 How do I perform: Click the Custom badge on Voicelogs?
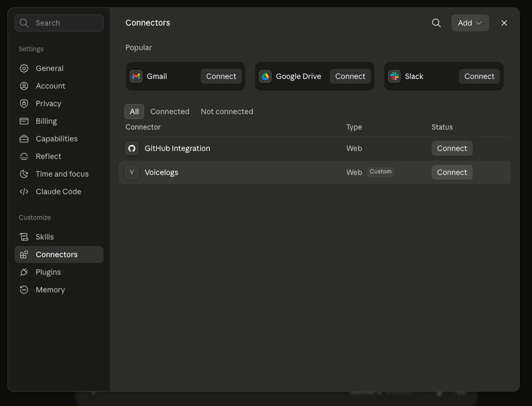click(380, 172)
